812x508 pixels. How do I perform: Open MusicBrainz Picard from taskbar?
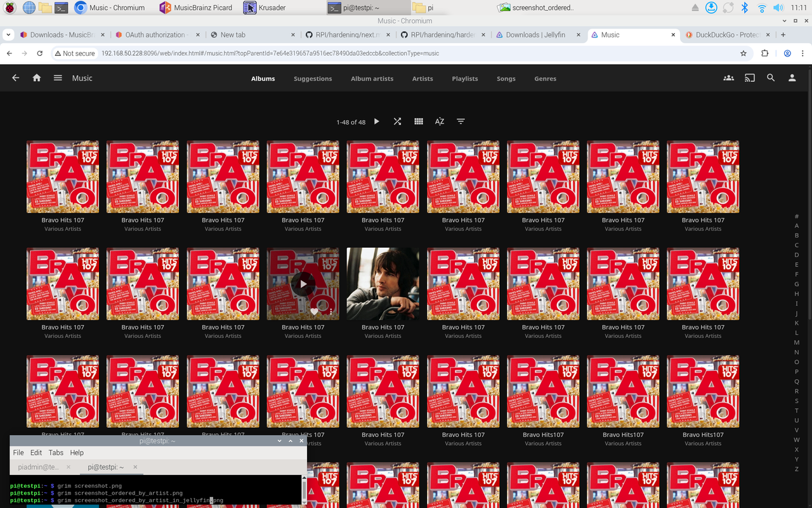tap(196, 8)
